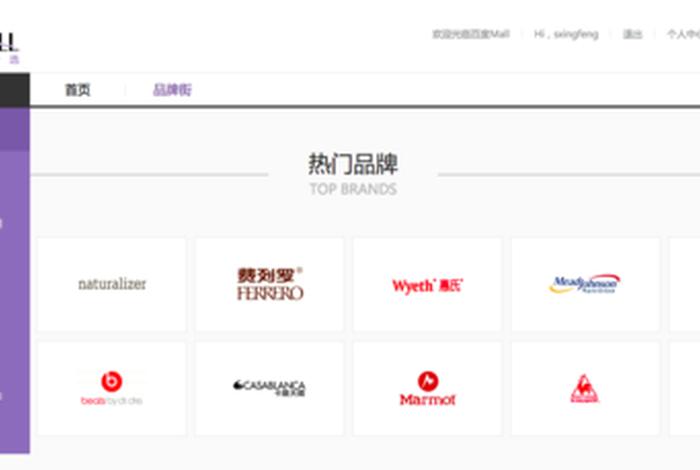The image size is (700, 470).
Task: Open the Le Coq Sportif rooster logo
Action: click(x=585, y=388)
